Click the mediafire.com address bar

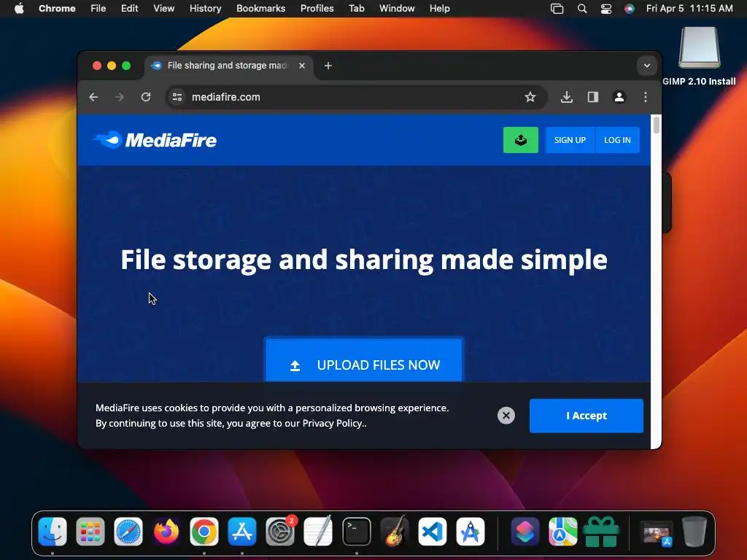pos(355,97)
